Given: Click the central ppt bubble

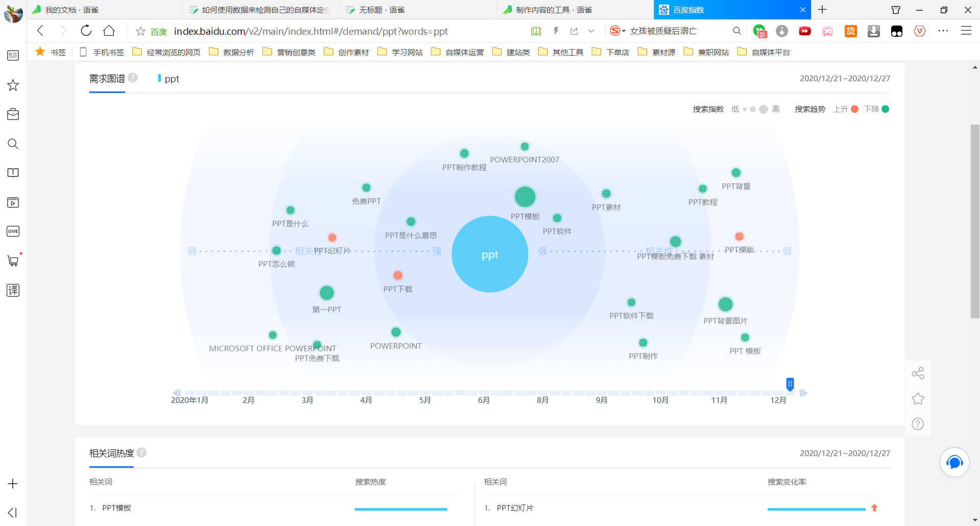Looking at the screenshot, I should click(489, 254).
